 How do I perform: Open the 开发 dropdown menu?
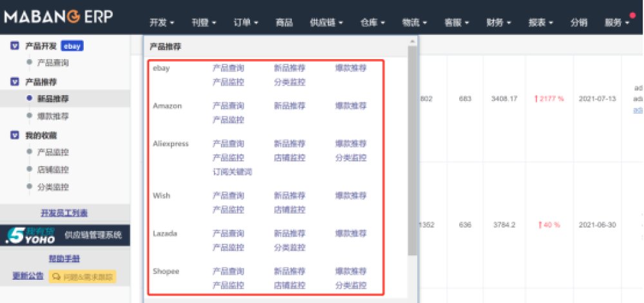click(162, 23)
